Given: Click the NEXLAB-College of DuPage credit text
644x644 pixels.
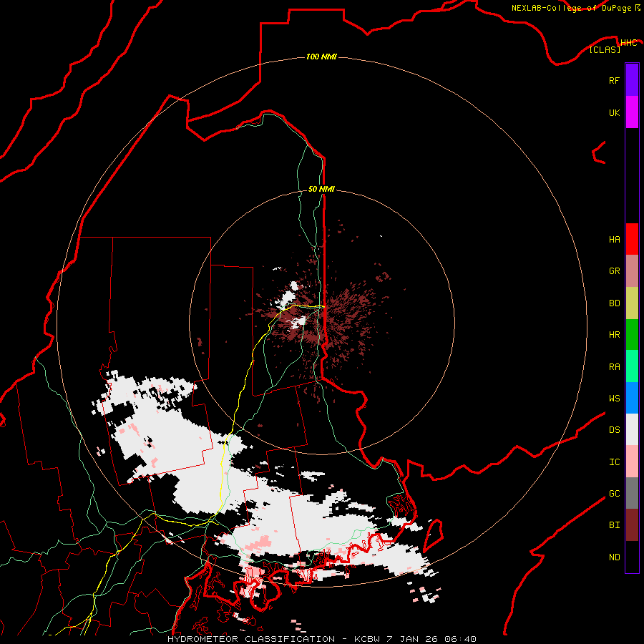Looking at the screenshot, I should point(571,8).
